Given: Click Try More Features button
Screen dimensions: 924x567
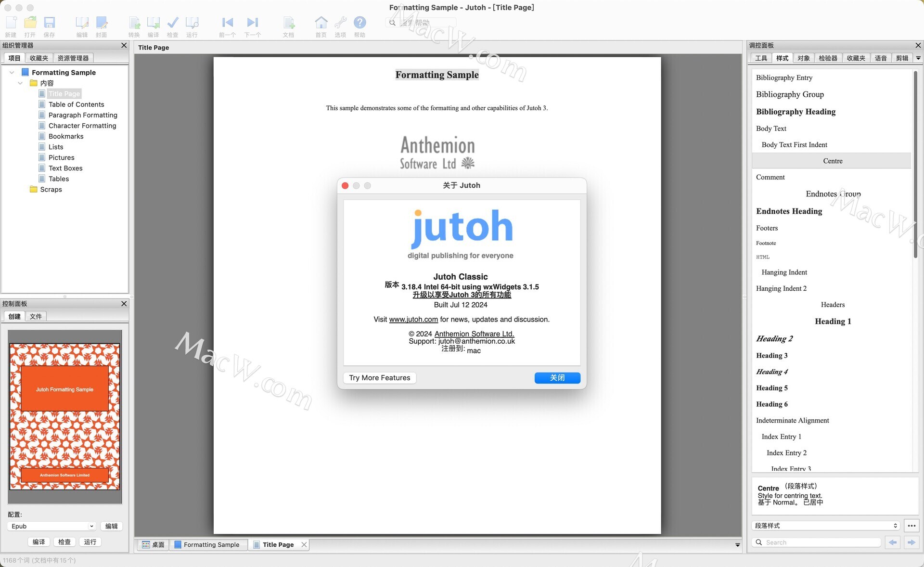Looking at the screenshot, I should click(380, 378).
